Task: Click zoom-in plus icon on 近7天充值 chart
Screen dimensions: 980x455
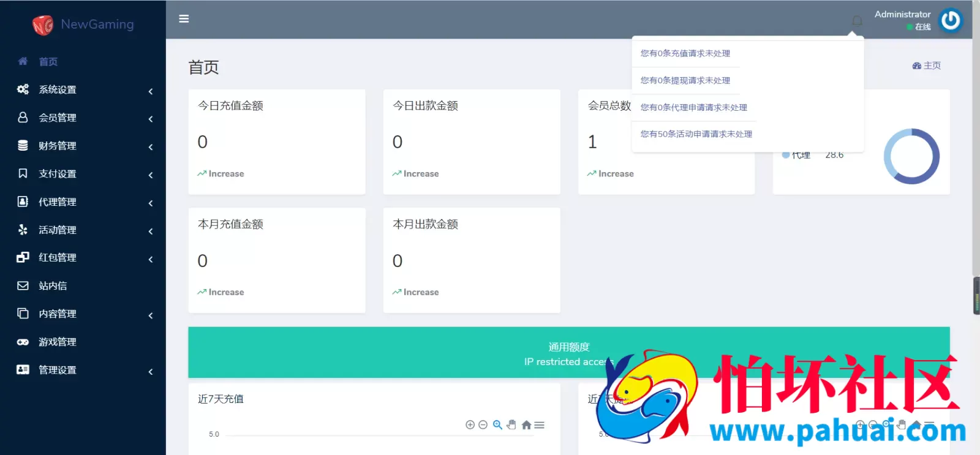Action: 470,424
